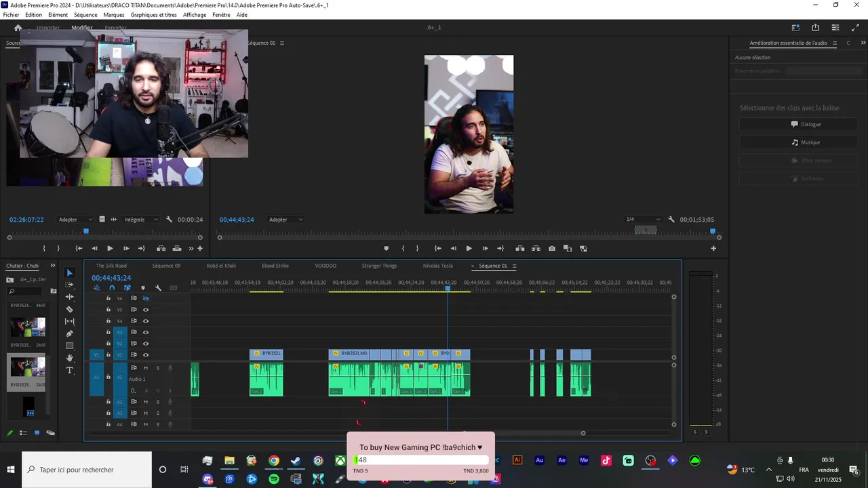Toggle Linked Selection in timeline
This screenshot has width=868, height=488.
[127, 288]
